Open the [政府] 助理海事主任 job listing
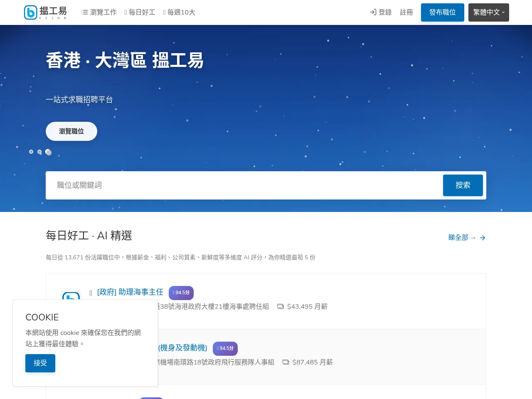This screenshot has width=532, height=399. point(130,292)
